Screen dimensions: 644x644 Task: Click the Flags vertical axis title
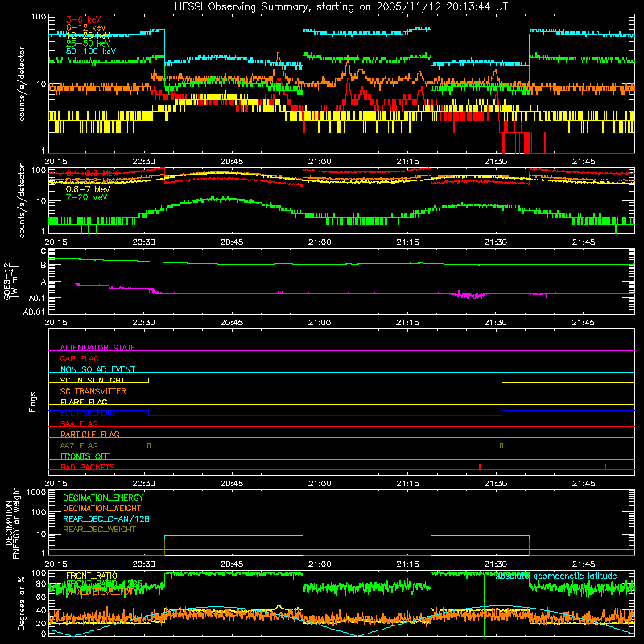(33, 402)
